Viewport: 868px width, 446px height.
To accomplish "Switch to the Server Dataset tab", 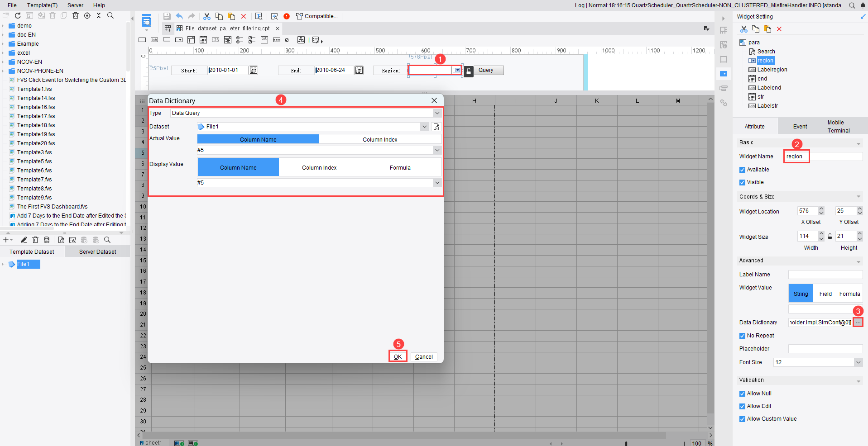I will click(97, 252).
